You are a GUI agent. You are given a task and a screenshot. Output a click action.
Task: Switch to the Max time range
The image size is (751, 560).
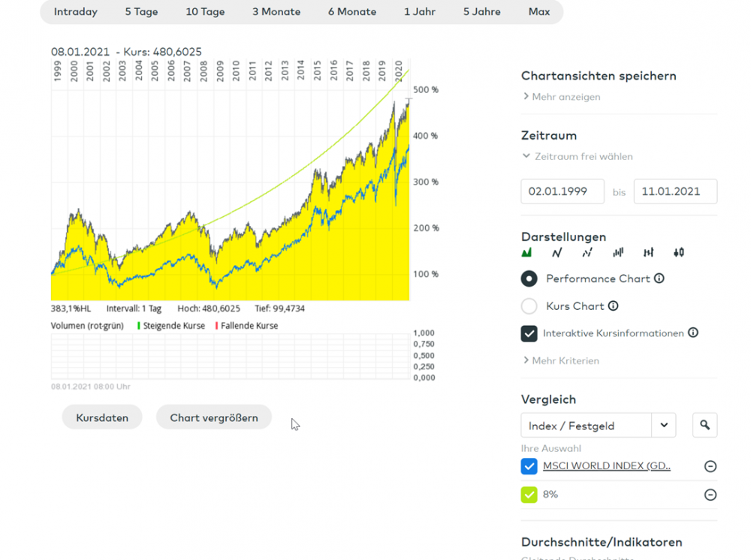pos(539,11)
